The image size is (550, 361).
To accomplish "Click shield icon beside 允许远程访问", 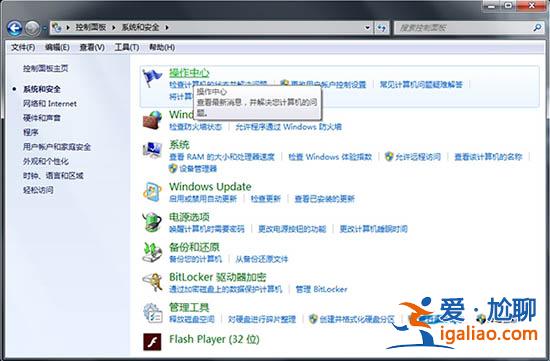I will pos(389,156).
